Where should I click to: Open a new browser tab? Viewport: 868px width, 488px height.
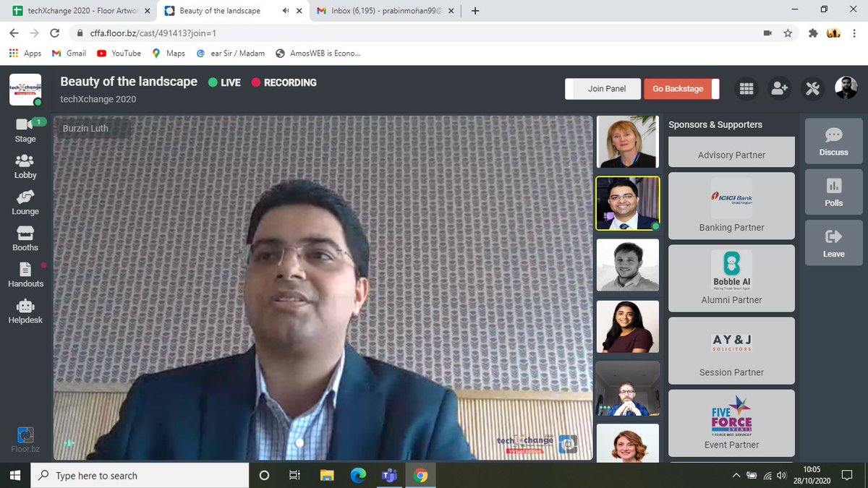coord(475,11)
